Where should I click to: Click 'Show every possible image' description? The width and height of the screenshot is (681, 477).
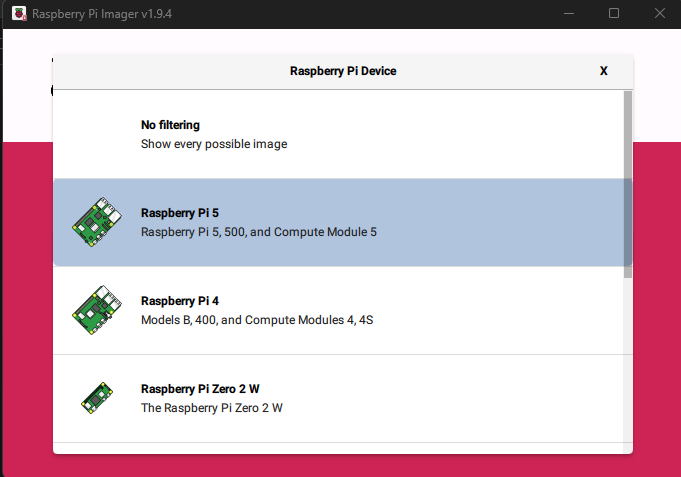[x=214, y=144]
